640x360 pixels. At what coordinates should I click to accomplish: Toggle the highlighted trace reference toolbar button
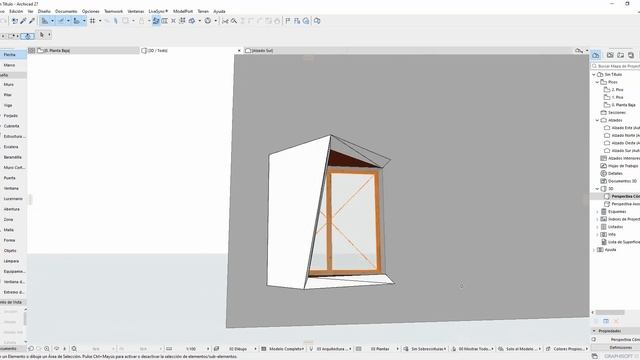pyautogui.click(x=156, y=21)
